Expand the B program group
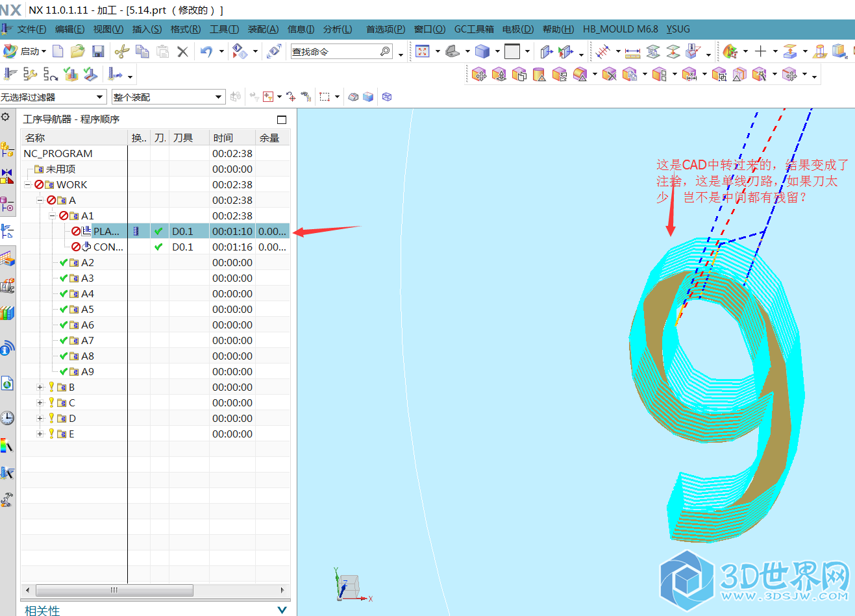Screen dimensions: 855x616 tap(40, 387)
